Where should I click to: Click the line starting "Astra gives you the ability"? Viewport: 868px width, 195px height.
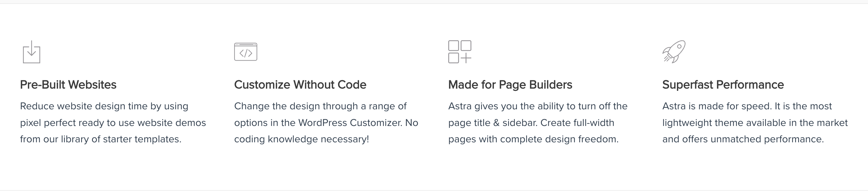(538, 106)
